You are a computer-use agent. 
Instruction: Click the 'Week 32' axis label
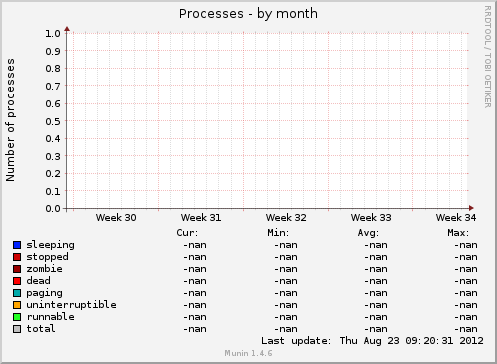point(286,218)
